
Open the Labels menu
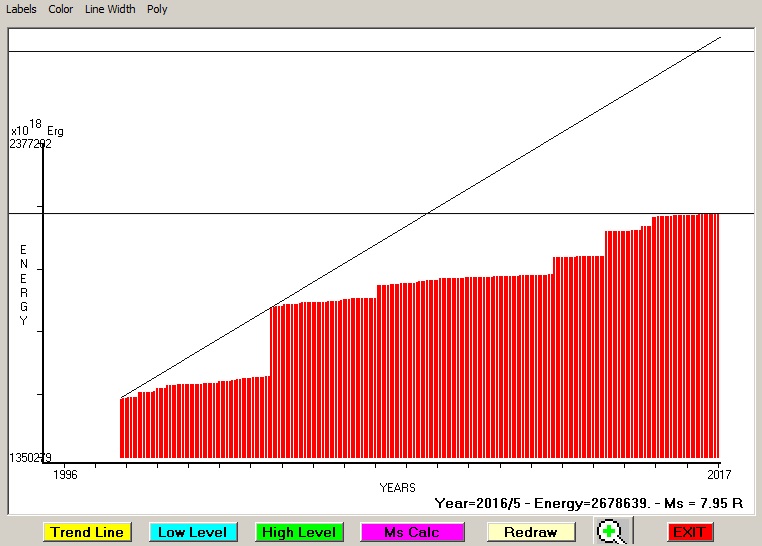[x=19, y=9]
